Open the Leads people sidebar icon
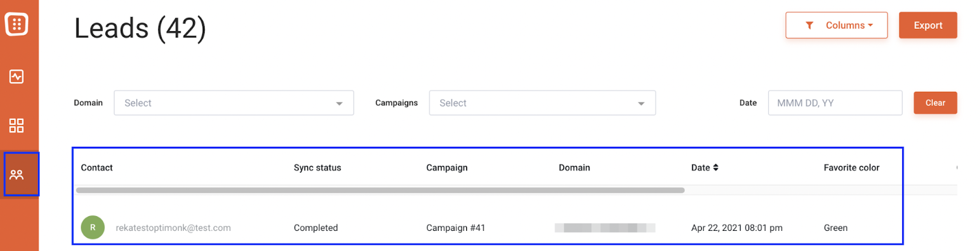980x251 pixels. (x=17, y=174)
